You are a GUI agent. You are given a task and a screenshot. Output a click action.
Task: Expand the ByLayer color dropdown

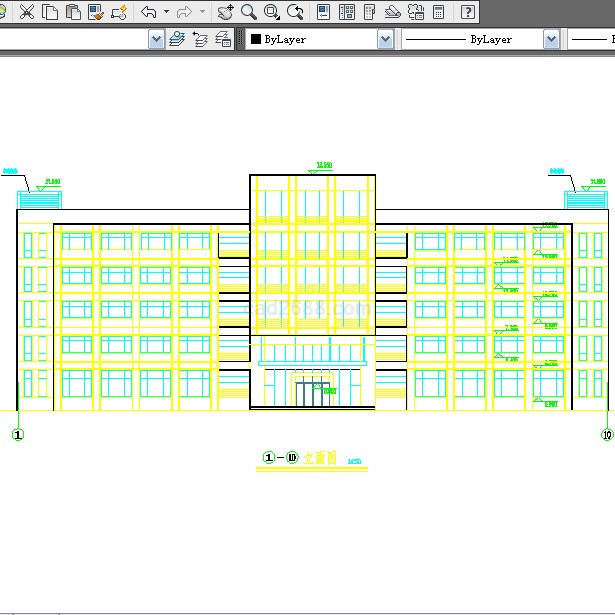tap(385, 39)
